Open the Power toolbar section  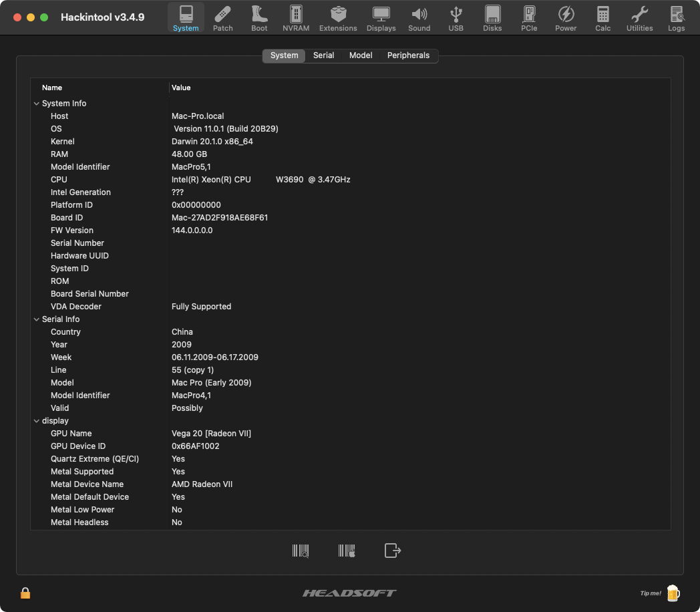click(566, 18)
